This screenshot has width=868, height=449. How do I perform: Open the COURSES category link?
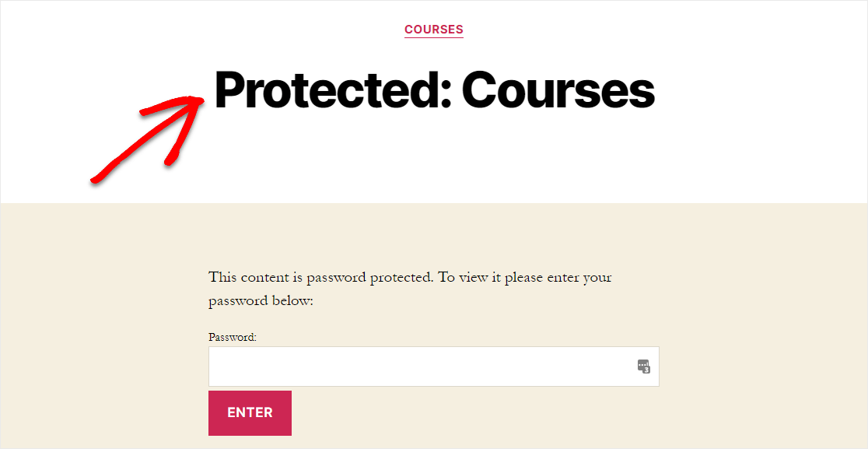point(433,30)
